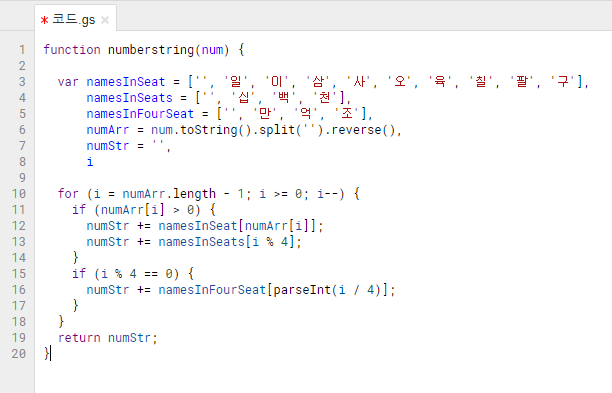
Task: Click numArr declaration on line 6
Action: click(108, 130)
